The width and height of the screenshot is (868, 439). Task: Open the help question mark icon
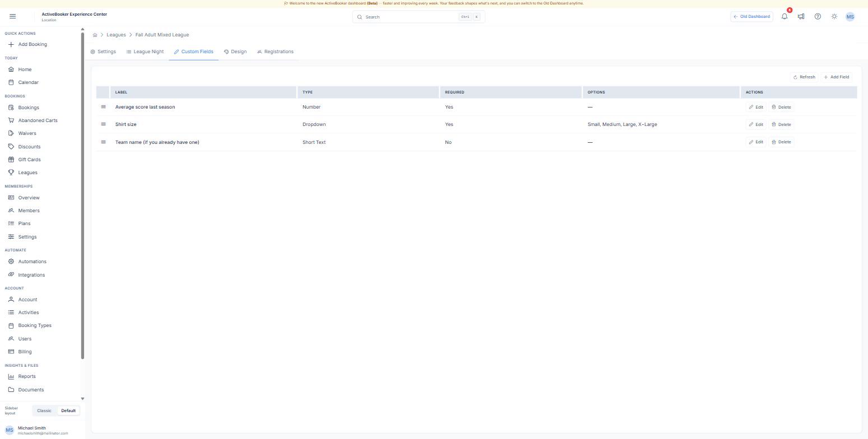click(818, 16)
